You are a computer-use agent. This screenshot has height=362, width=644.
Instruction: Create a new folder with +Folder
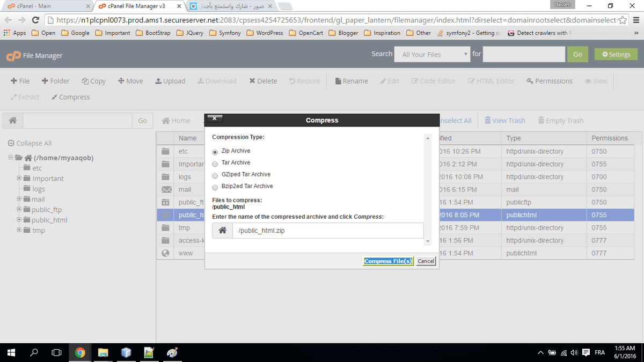click(x=55, y=81)
